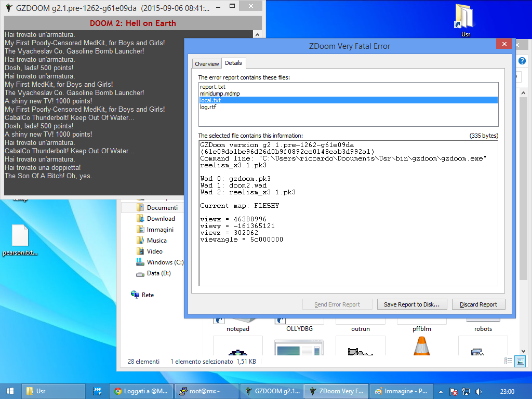Close the ZDoom Very Fatal Error dialog
The image size is (532, 399).
(x=504, y=44)
